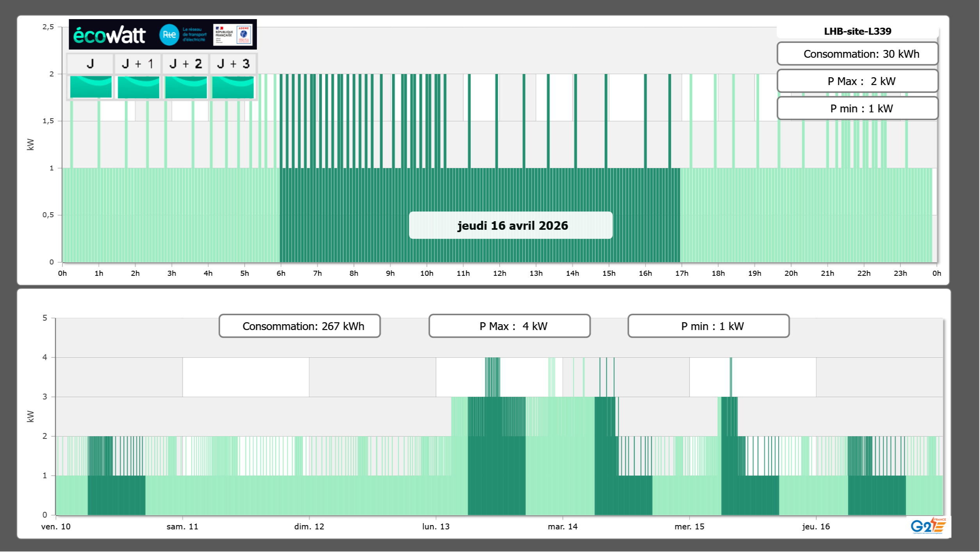Click the green signal icon under J + 2

tap(186, 87)
